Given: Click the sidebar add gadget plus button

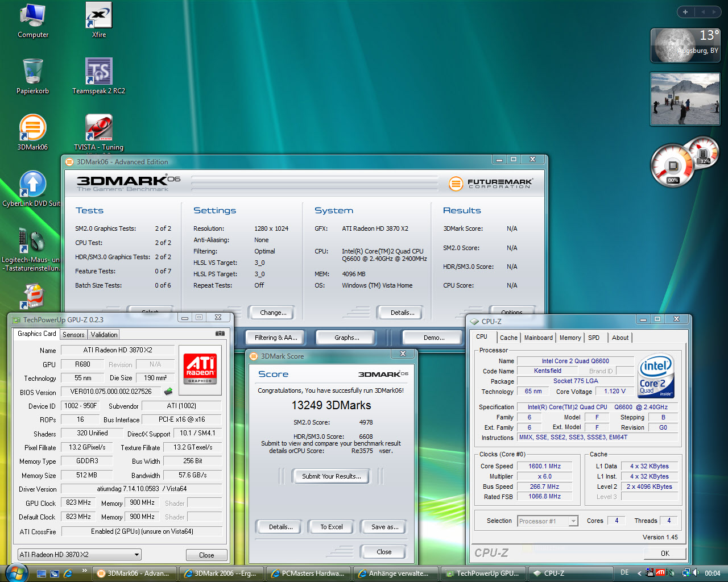Looking at the screenshot, I should [x=685, y=12].
